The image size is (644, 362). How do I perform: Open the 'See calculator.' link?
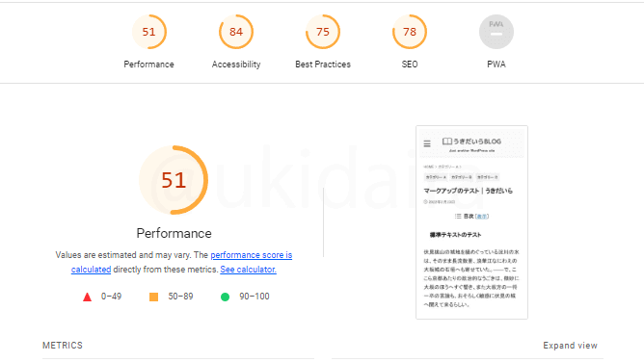click(x=248, y=270)
